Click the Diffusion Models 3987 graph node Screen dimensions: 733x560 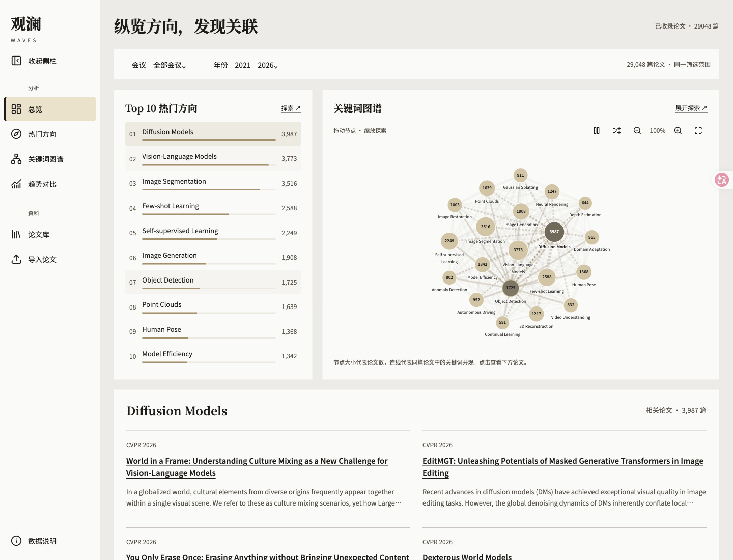[x=554, y=232]
